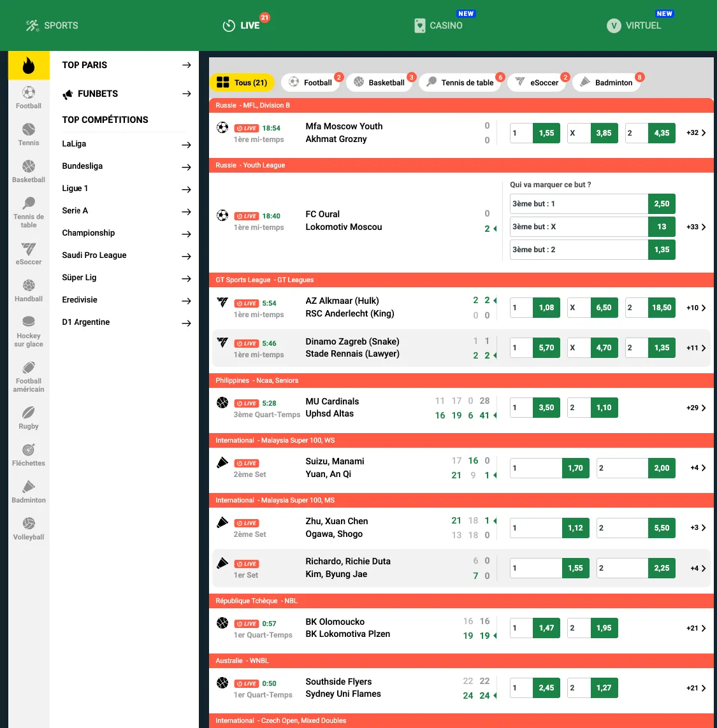Select Rugby in the sports sidebar
This screenshot has width=717, height=728.
pyautogui.click(x=29, y=418)
